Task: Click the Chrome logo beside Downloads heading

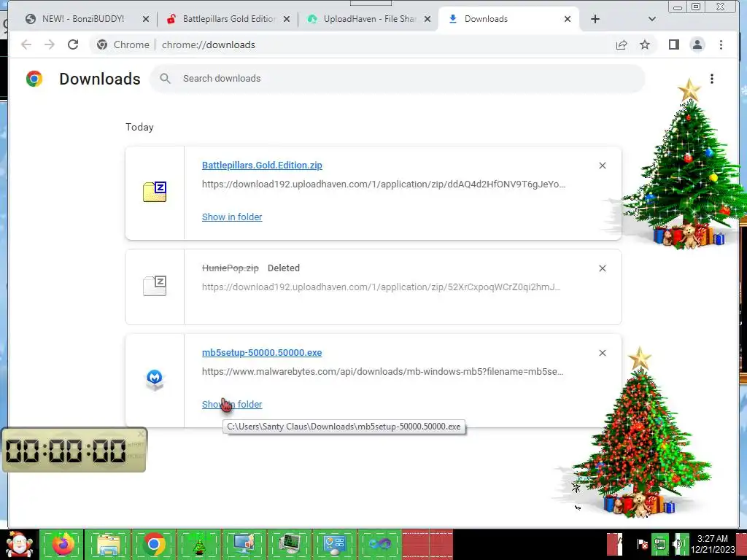Action: coord(34,79)
